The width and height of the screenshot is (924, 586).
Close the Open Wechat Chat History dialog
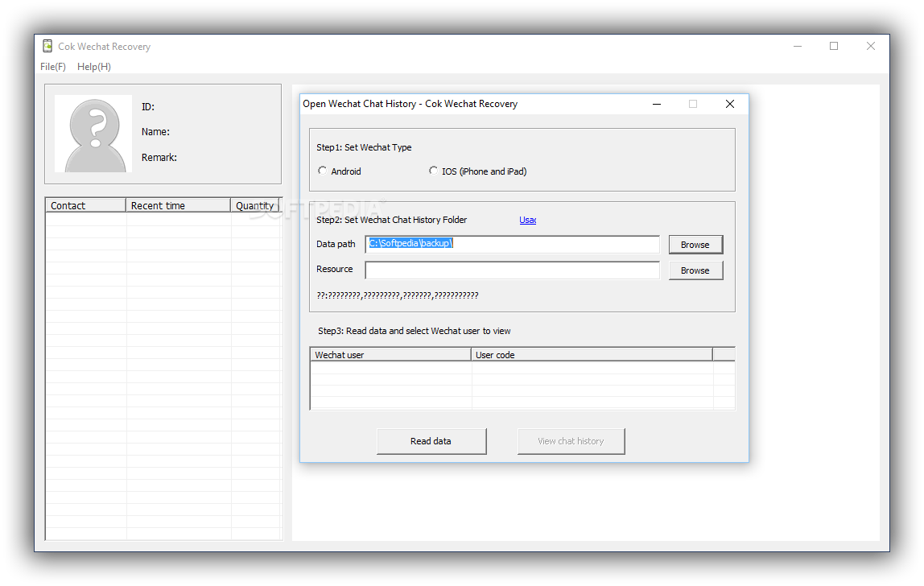pos(729,104)
